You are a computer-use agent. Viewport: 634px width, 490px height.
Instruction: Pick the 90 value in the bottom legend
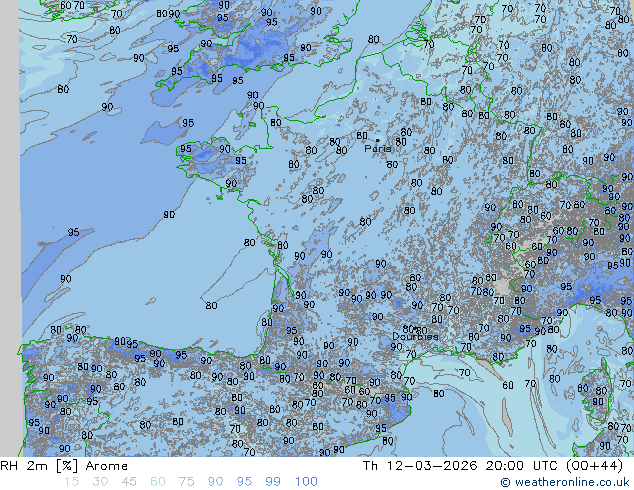click(216, 482)
